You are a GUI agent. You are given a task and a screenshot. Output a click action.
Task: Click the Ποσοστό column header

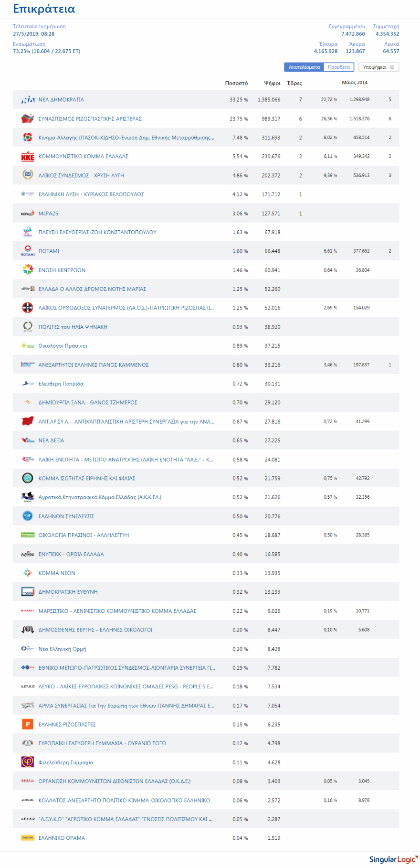pyautogui.click(x=236, y=83)
